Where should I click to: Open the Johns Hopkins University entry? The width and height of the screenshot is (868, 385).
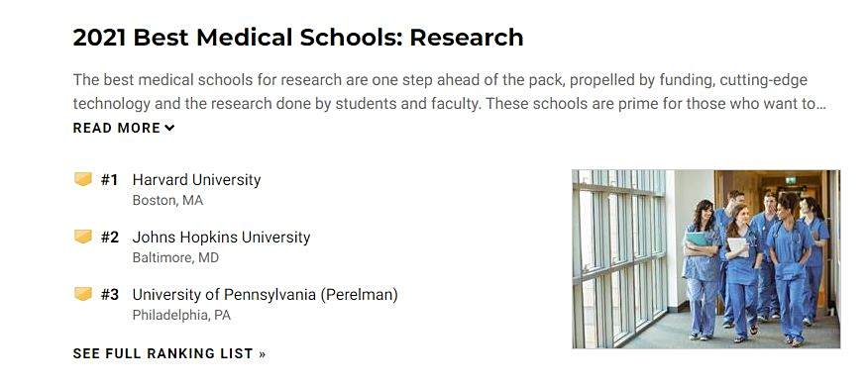pyautogui.click(x=221, y=238)
